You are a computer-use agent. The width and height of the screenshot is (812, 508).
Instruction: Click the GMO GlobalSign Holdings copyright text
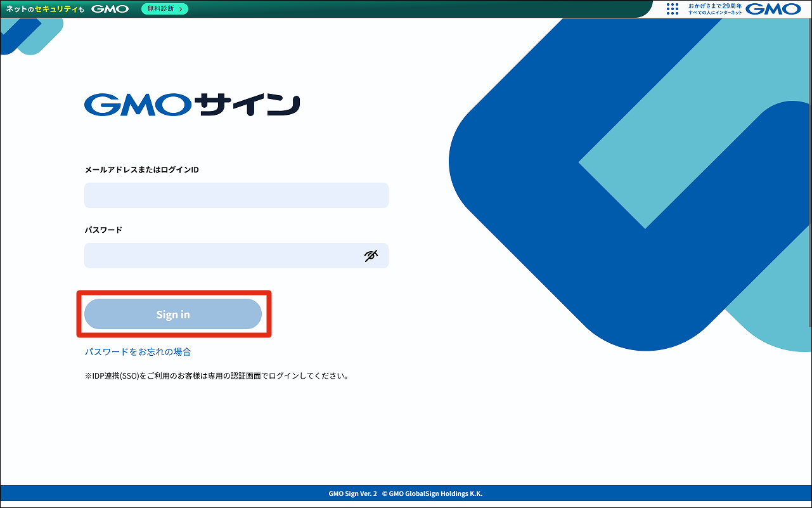pos(432,493)
